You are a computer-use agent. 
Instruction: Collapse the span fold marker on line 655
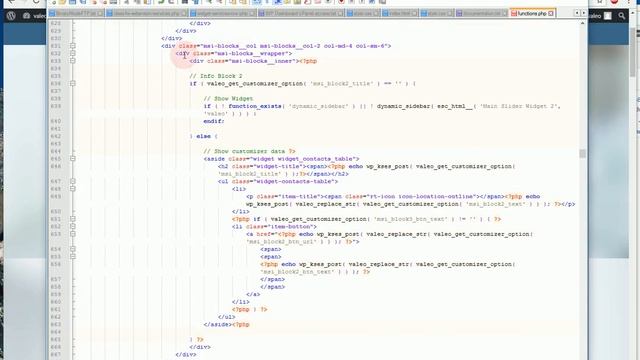73,257
